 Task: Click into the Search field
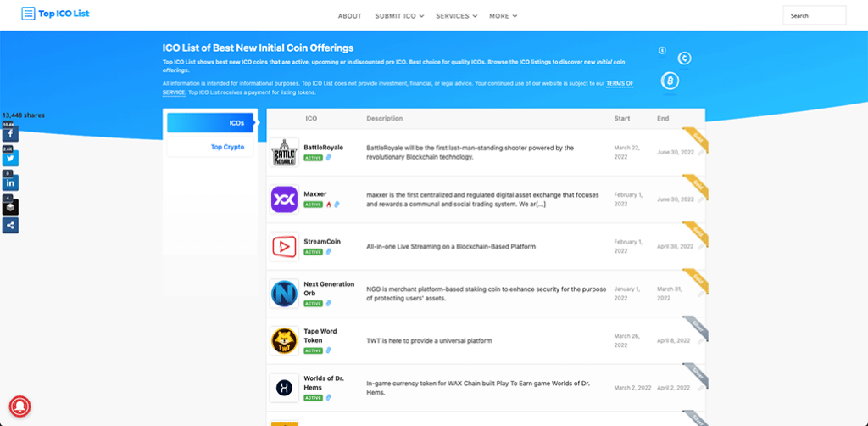(x=814, y=16)
